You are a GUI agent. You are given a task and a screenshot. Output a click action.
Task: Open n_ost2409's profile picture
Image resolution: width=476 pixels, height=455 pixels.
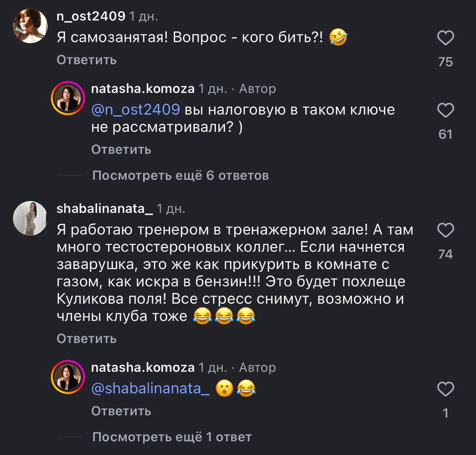click(30, 26)
